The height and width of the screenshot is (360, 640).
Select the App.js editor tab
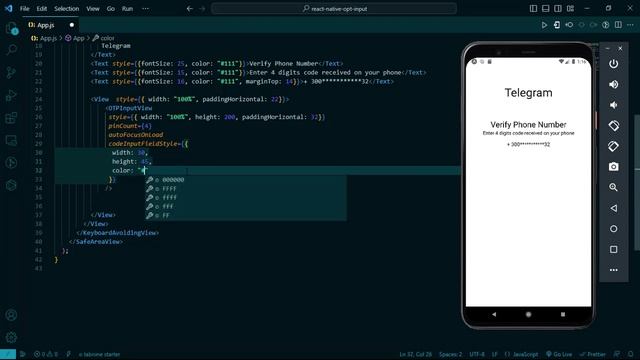[51, 25]
